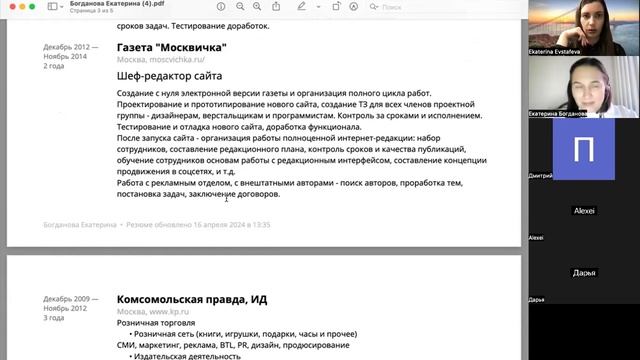Click the 'Комсомольская правда, ИД' heading
The width and height of the screenshot is (640, 360).
click(x=192, y=300)
